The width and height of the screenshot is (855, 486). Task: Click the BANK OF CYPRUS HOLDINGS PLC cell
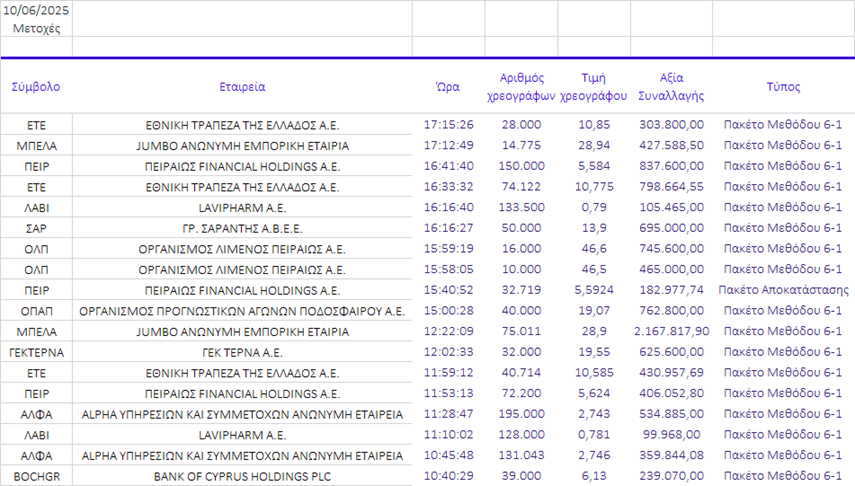(x=242, y=477)
